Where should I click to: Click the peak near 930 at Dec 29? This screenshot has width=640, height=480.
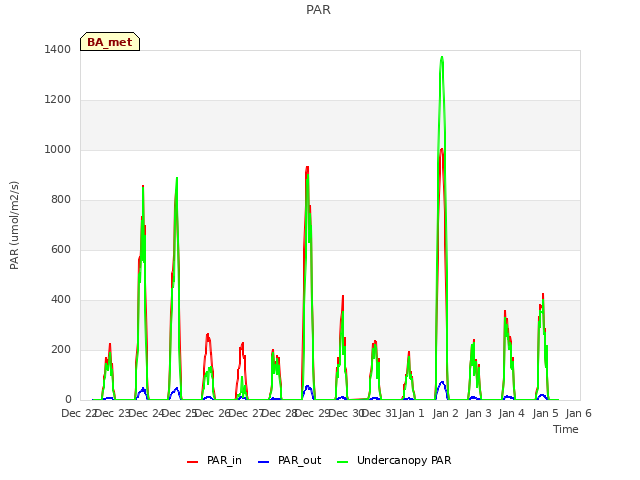[x=307, y=168]
